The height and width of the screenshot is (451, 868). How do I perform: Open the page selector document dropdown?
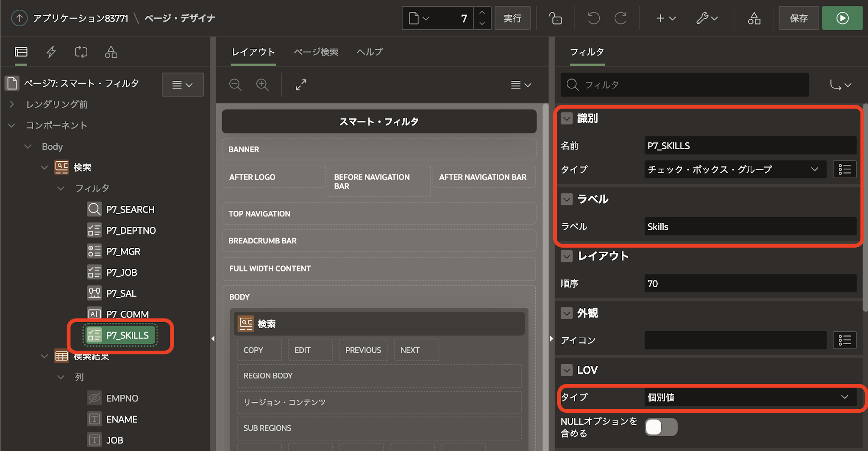point(419,18)
